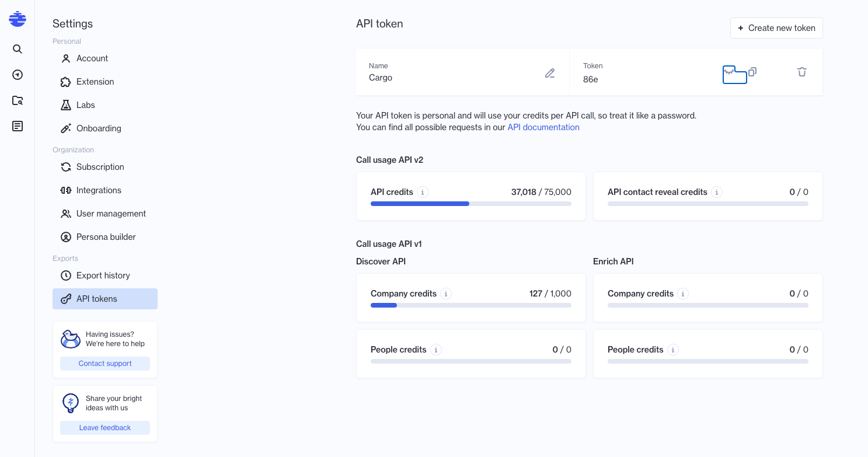Click the 'Enrich API' heading
Screen dimensions: 868x457
613,261
